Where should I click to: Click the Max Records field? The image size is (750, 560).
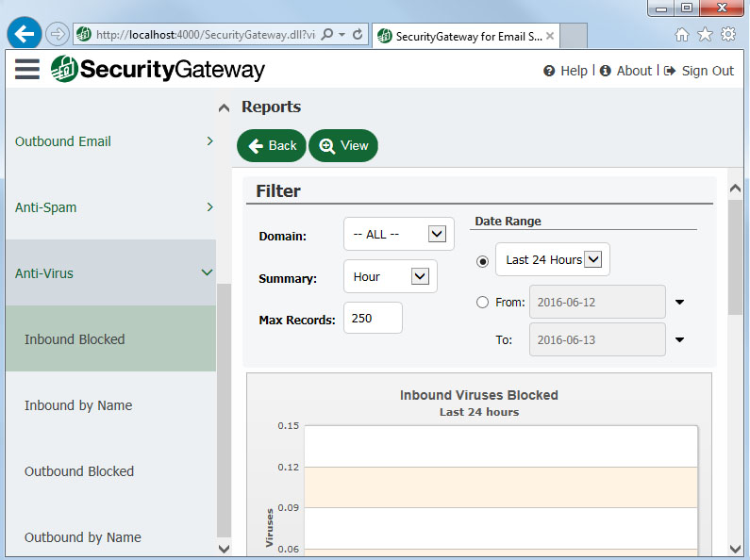[373, 318]
